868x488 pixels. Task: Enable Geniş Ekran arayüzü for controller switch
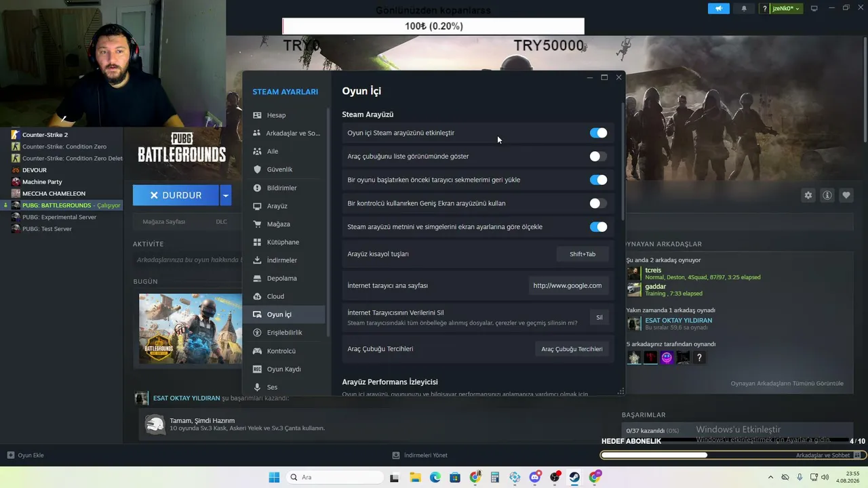[x=598, y=203]
